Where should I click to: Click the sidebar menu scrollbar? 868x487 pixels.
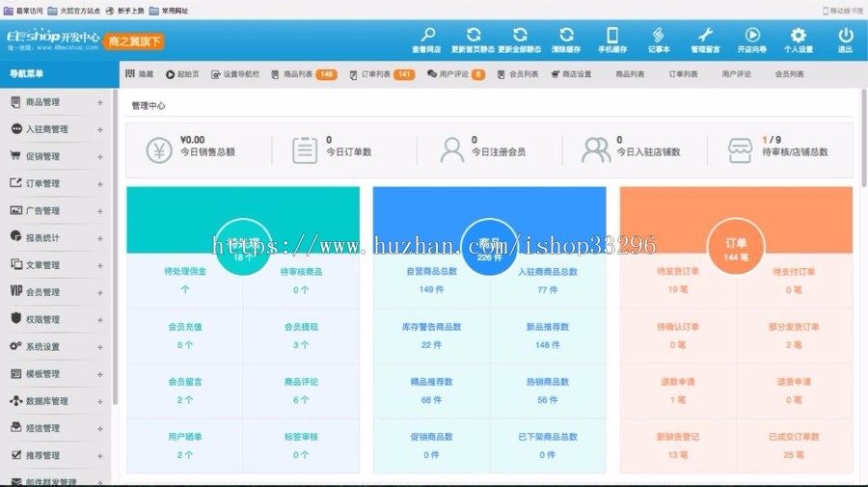coord(115,247)
